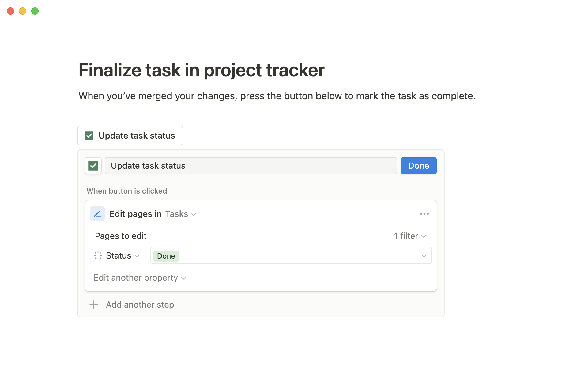Click the pencil/edit icon in automation step
This screenshot has width=588, height=368.
97,214
